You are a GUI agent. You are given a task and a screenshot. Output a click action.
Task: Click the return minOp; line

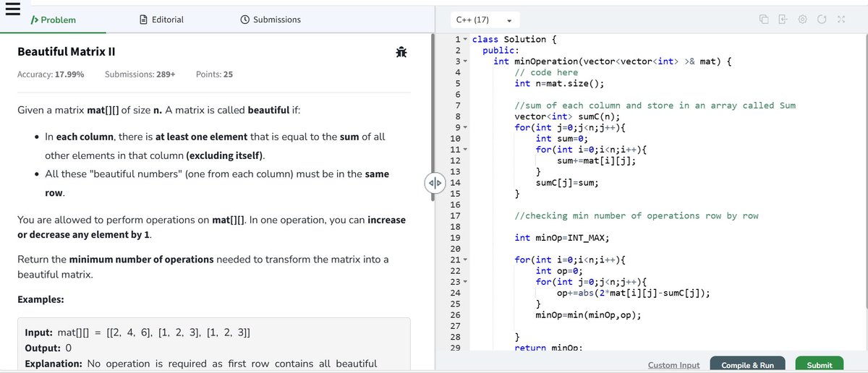click(x=550, y=348)
